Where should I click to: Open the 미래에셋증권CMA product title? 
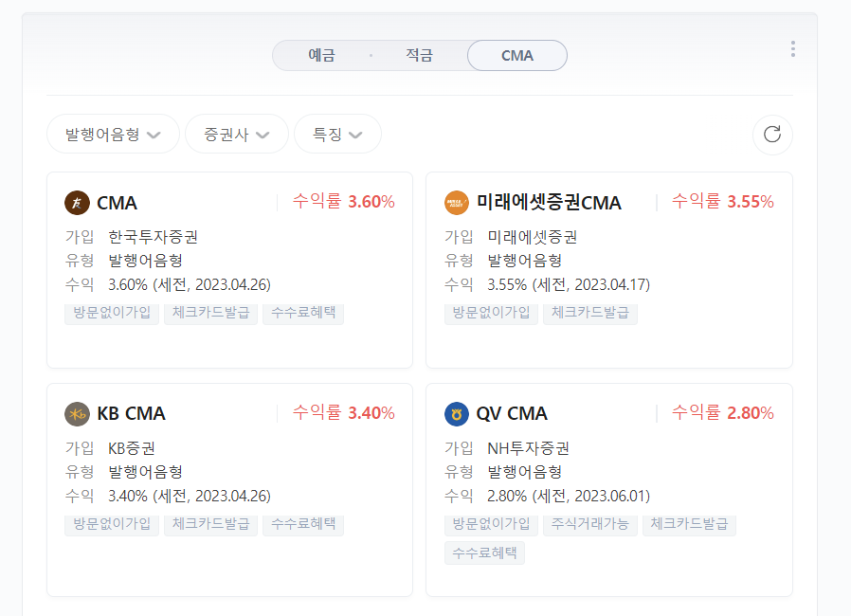[x=549, y=203]
